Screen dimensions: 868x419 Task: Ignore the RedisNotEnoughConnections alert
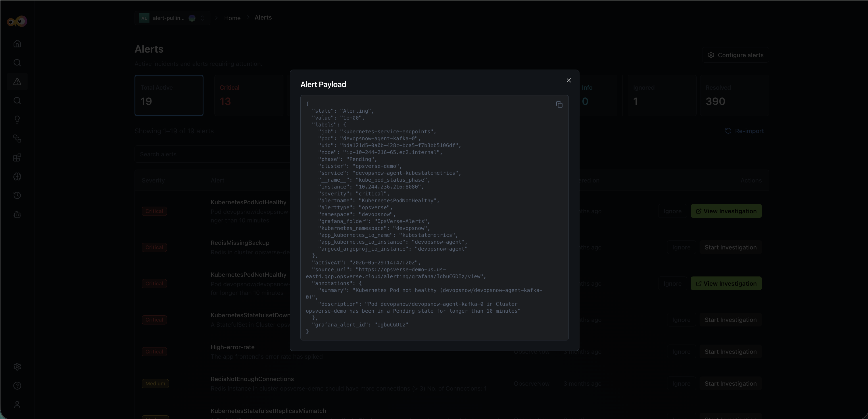point(681,384)
